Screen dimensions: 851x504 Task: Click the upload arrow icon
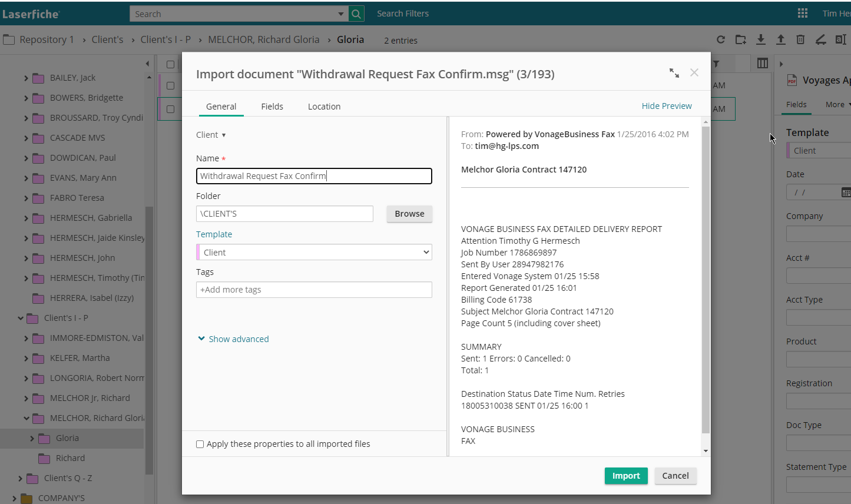pos(781,39)
